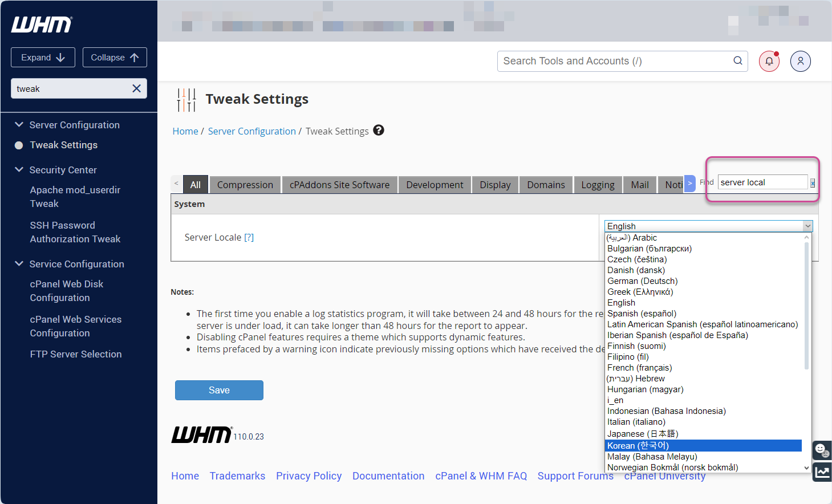The height and width of the screenshot is (504, 832).
Task: Open Tweak Settings help question icon
Action: (x=379, y=131)
